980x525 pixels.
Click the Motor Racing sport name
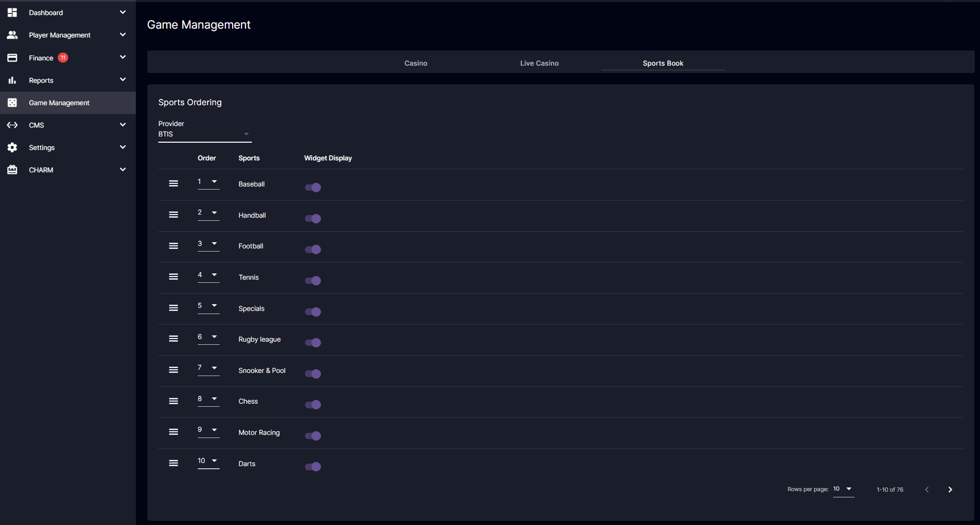(x=259, y=433)
